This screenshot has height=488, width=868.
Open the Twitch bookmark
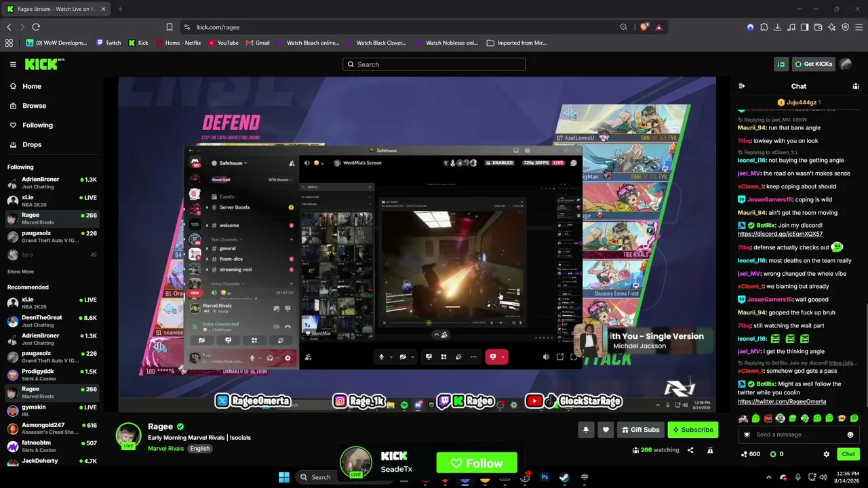(x=108, y=43)
